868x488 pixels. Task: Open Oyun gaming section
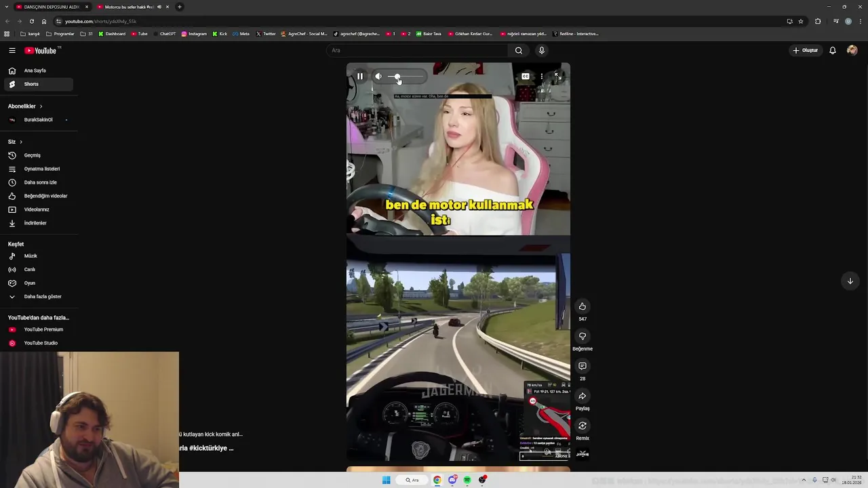[x=38, y=283]
